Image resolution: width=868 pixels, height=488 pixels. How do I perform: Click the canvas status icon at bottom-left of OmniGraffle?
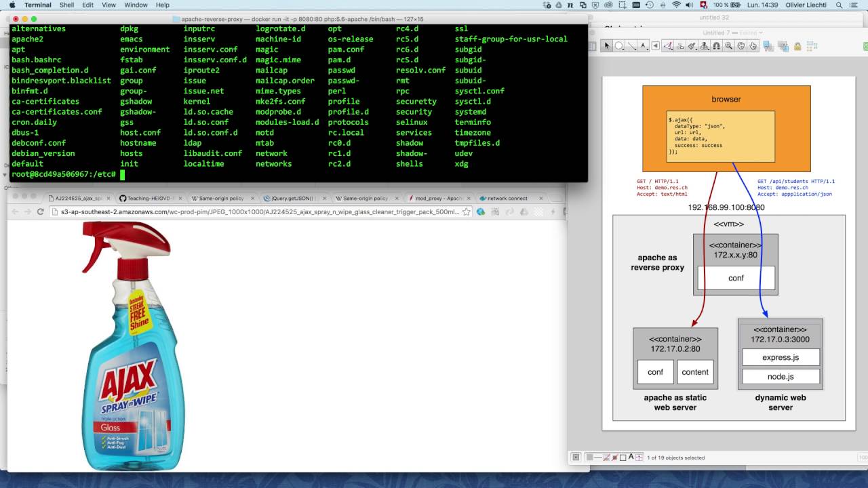click(x=576, y=457)
